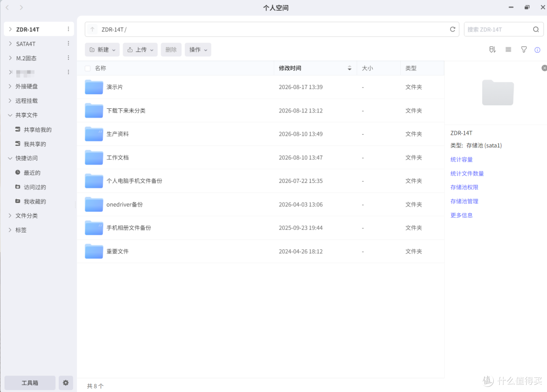Click the ZDR-14T / path field
Image resolution: width=547 pixels, height=392 pixels.
point(272,29)
